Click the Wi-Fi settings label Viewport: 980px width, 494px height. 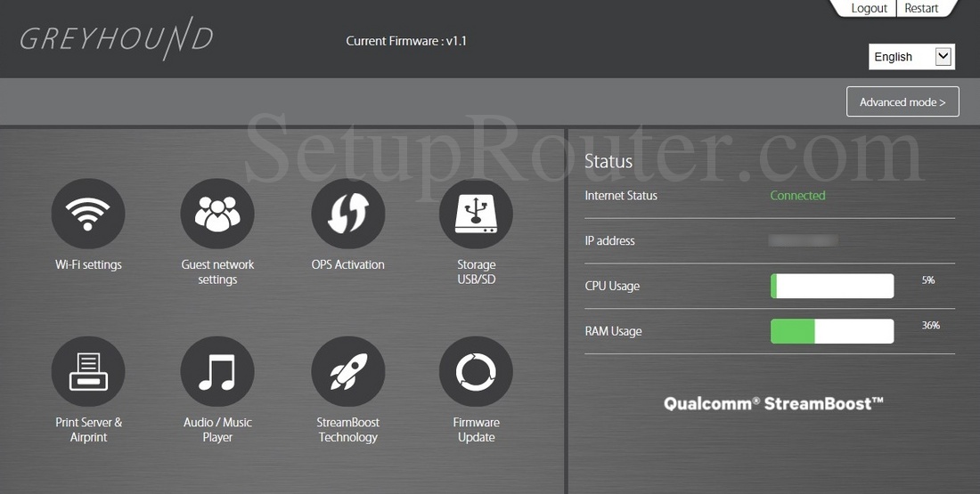[x=88, y=264]
